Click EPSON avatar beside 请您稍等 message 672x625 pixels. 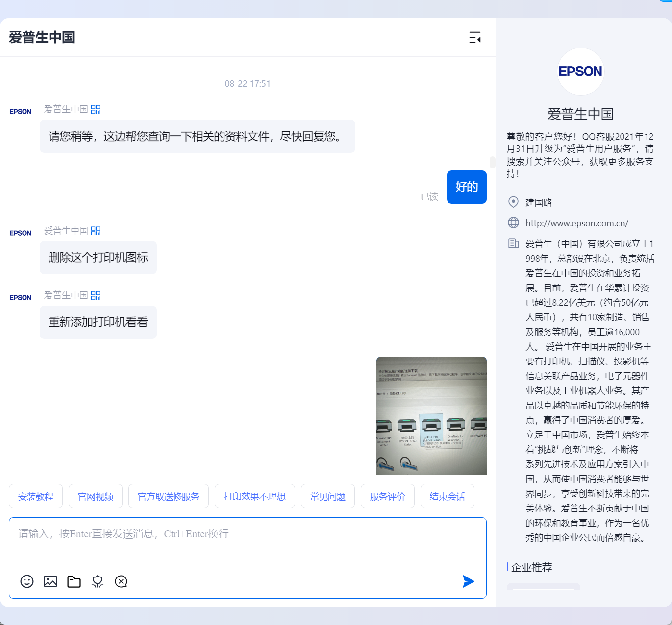20,112
